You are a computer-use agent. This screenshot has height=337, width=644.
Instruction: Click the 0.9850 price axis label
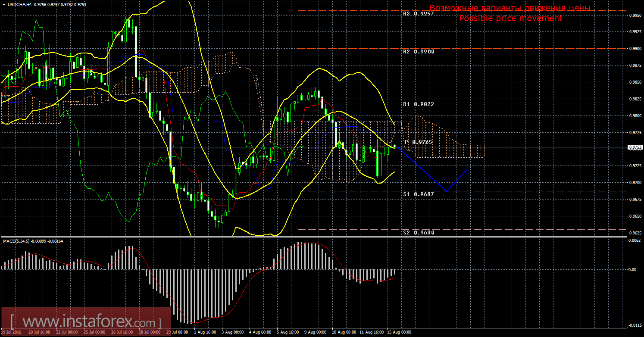pos(635,82)
